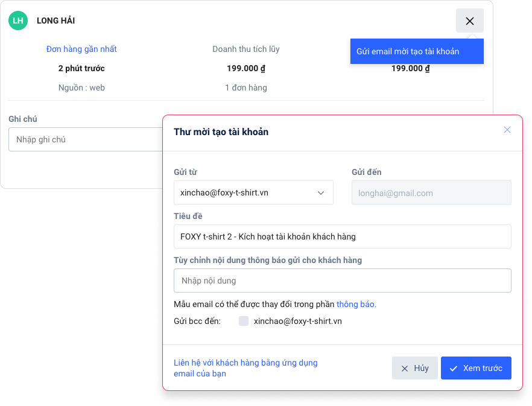Screen dimensions: 532x406
Task: Click the LONG HẢI customer name
Action: tap(55, 21)
